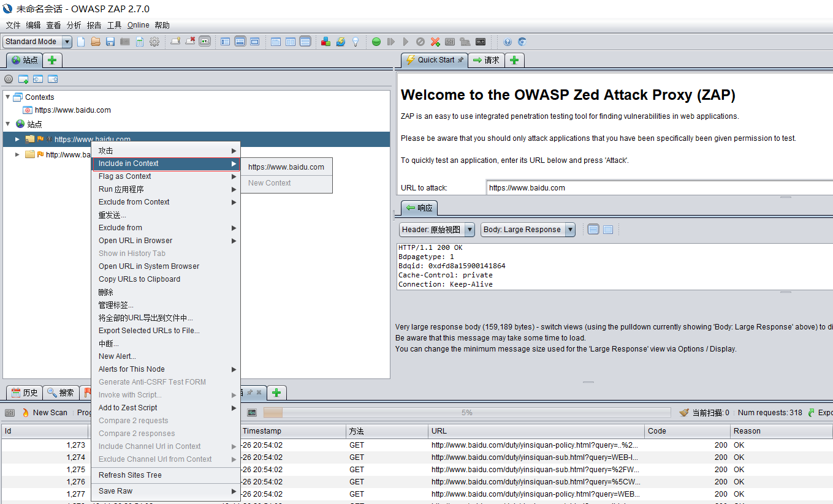Choose Refresh Sites Tree menu entry
833x504 pixels.
[x=165, y=475]
